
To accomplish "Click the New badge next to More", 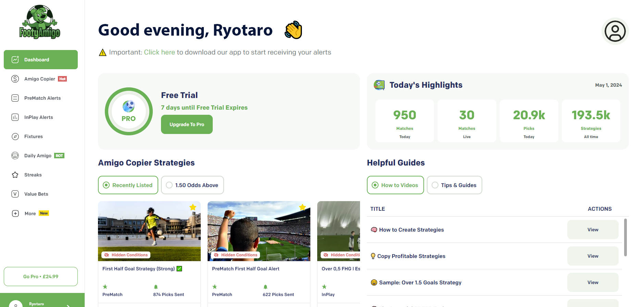I will (44, 213).
